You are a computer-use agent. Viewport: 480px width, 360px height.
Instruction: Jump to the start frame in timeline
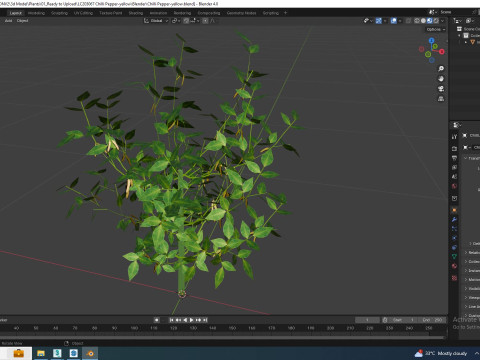[x=171, y=320]
